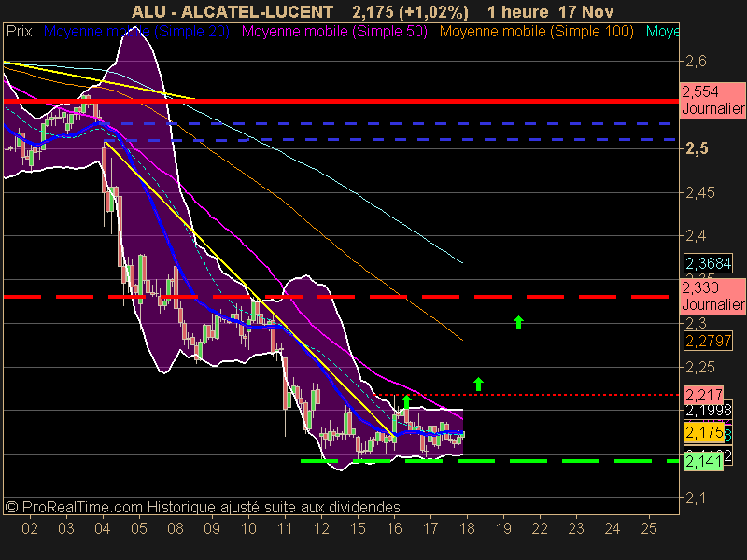747x560 pixels.
Task: Click the '2,25' price axis label
Action: point(699,367)
